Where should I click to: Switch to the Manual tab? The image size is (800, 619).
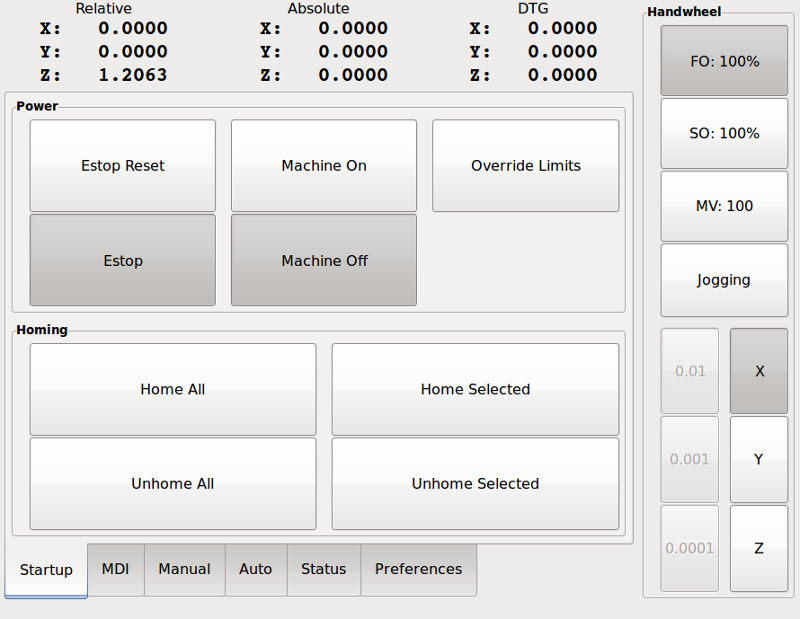pyautogui.click(x=184, y=569)
